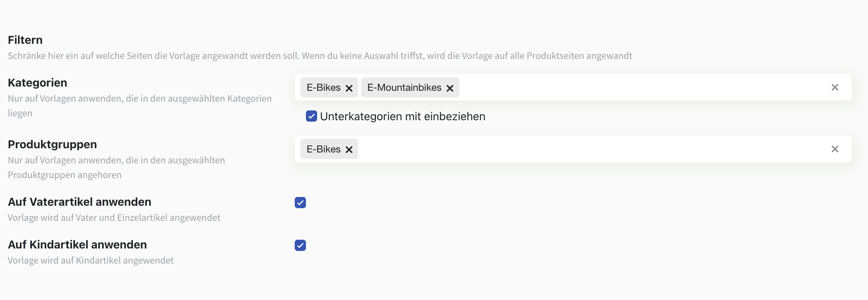868x300 pixels.
Task: Clear all selected Kategorien
Action: click(835, 87)
